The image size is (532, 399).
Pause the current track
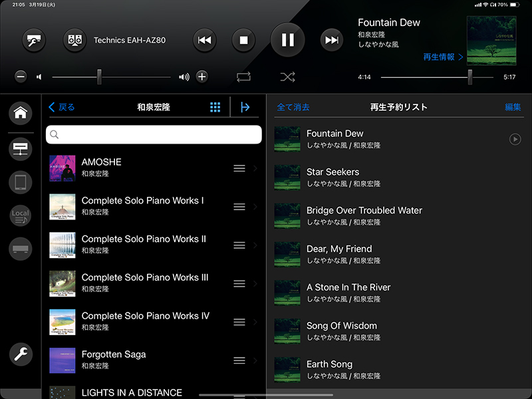pyautogui.click(x=287, y=40)
